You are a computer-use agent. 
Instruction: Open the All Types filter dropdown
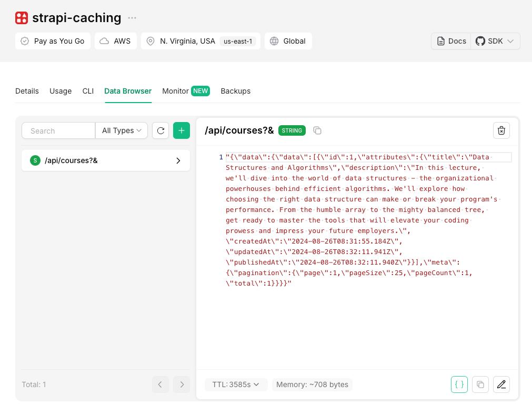click(x=121, y=130)
